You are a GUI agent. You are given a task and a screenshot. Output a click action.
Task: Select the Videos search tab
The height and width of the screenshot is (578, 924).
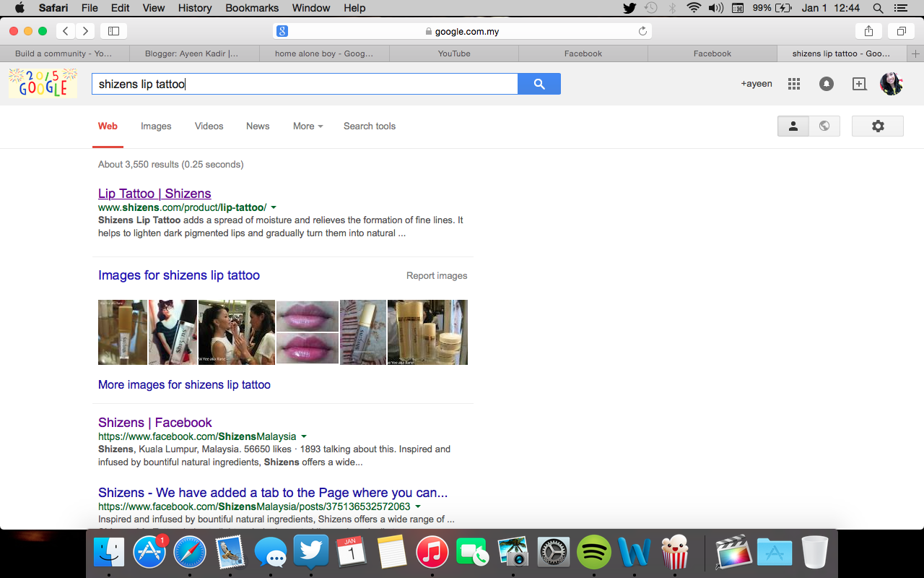coord(209,126)
